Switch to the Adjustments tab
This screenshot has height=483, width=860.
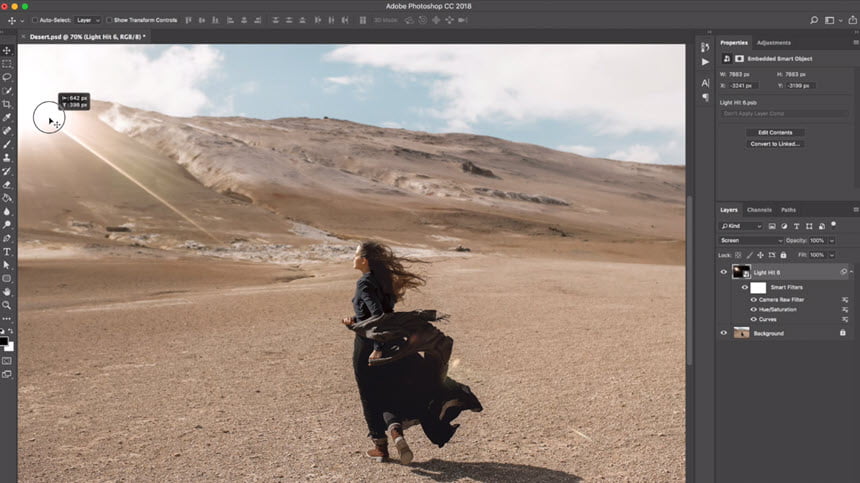click(773, 43)
